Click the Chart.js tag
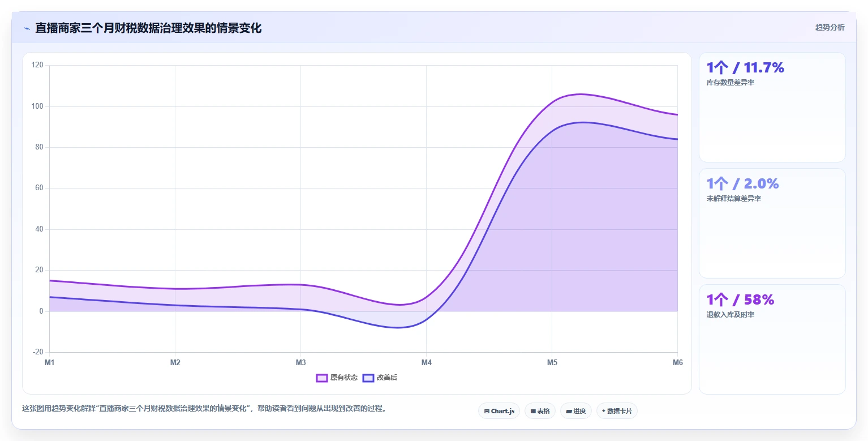This screenshot has height=441, width=868. pos(499,411)
